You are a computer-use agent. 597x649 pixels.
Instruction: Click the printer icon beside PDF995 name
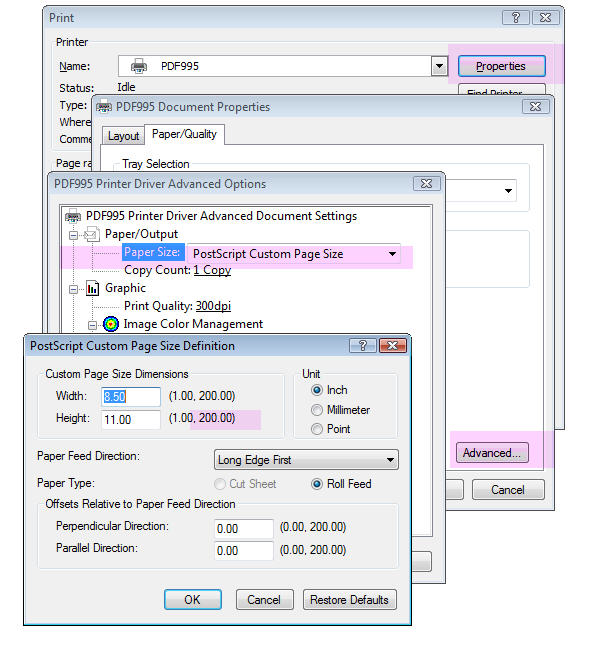click(x=139, y=66)
